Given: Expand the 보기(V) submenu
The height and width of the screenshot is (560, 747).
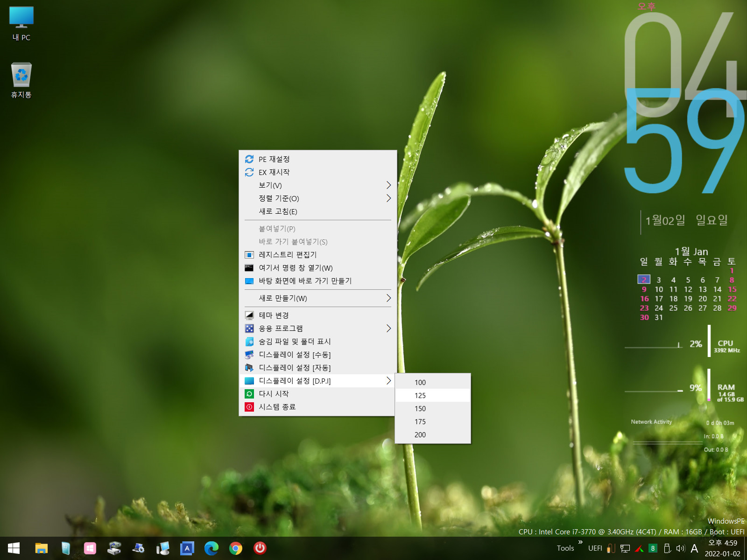Looking at the screenshot, I should coord(317,185).
